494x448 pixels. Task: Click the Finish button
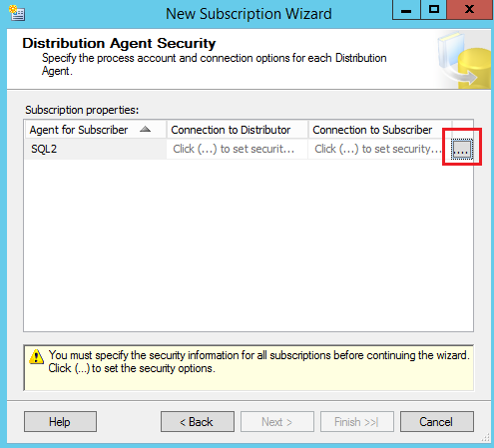[x=357, y=422]
